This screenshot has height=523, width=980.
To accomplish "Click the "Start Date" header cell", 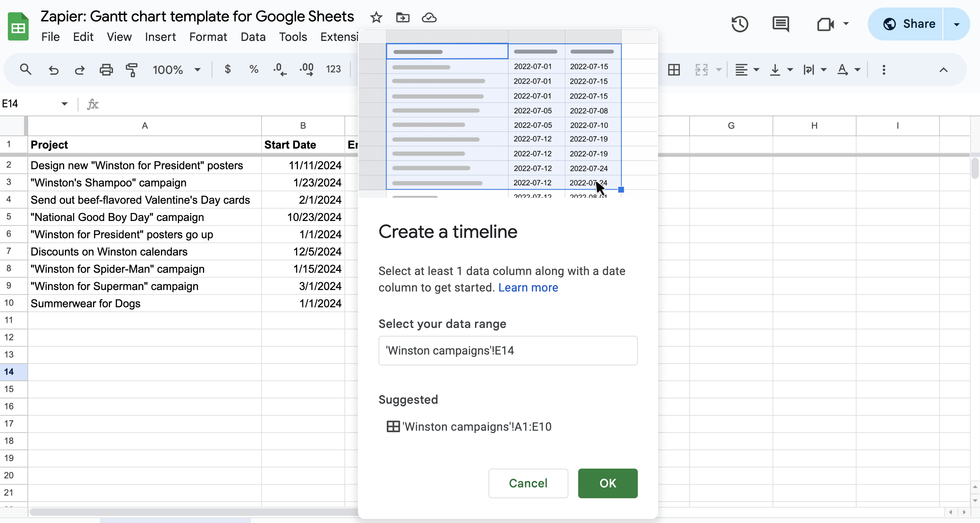I will [303, 144].
